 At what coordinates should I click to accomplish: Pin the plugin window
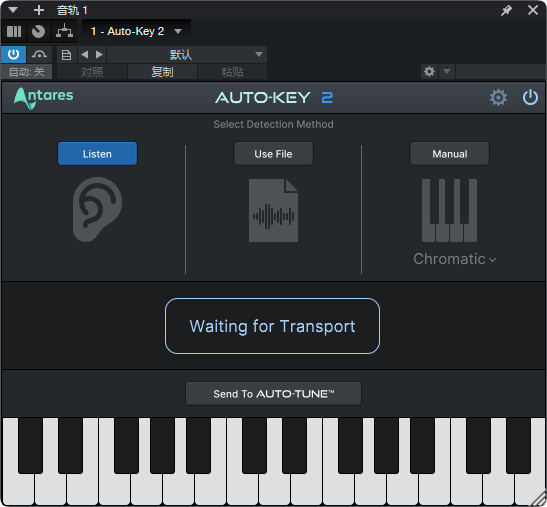tap(506, 10)
